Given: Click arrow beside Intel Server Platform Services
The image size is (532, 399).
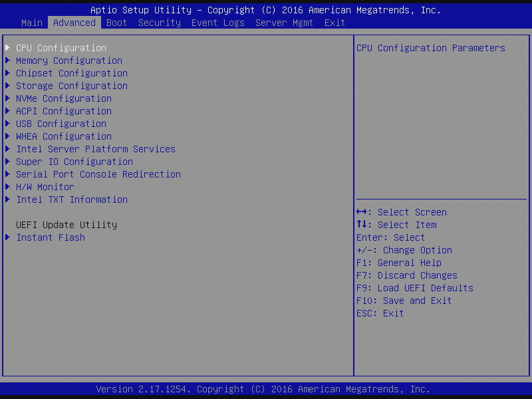Looking at the screenshot, I should 8,148.
